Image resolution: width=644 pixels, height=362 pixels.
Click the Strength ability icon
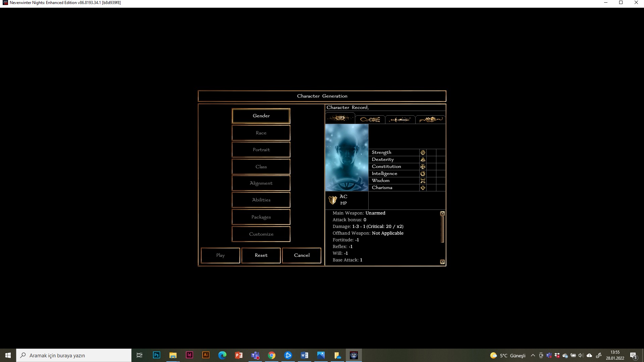tap(423, 153)
